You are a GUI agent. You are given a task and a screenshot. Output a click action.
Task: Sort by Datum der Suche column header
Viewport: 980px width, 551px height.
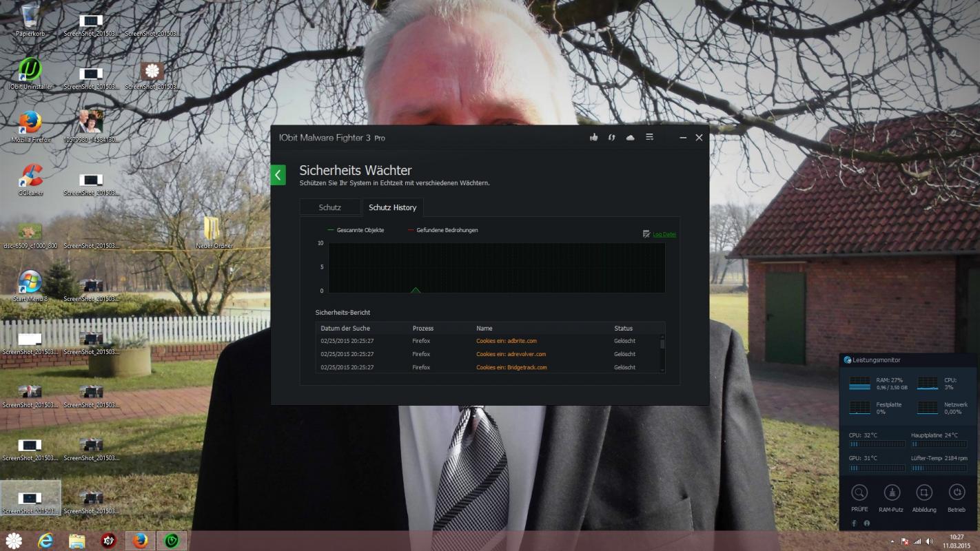pyautogui.click(x=345, y=328)
